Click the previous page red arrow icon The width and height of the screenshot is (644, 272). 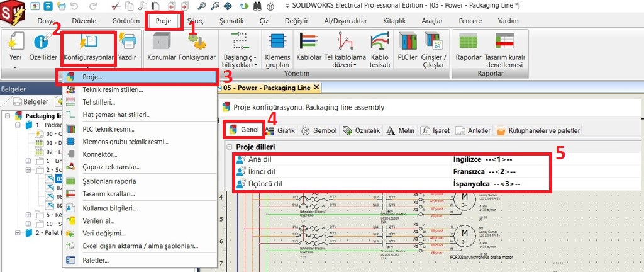click(172, 6)
